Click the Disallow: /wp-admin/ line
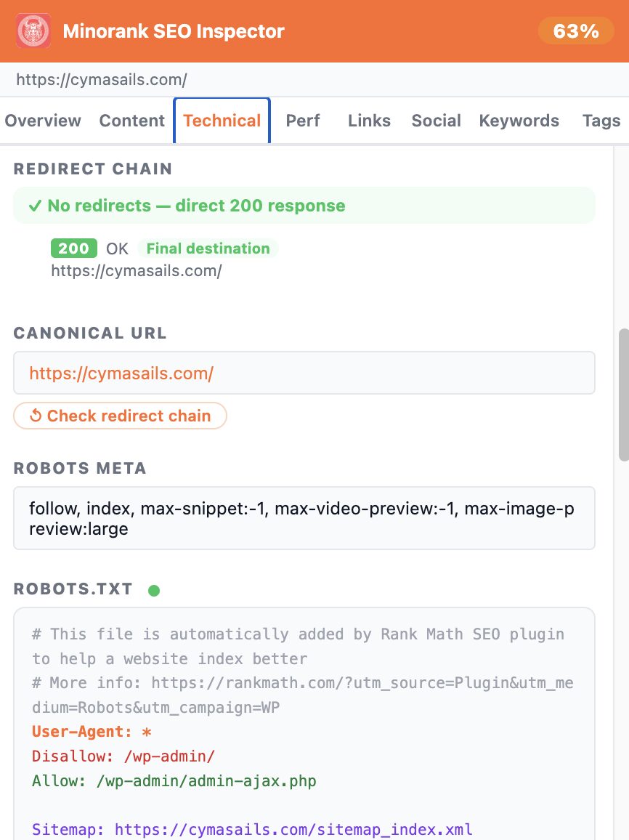 point(123,756)
